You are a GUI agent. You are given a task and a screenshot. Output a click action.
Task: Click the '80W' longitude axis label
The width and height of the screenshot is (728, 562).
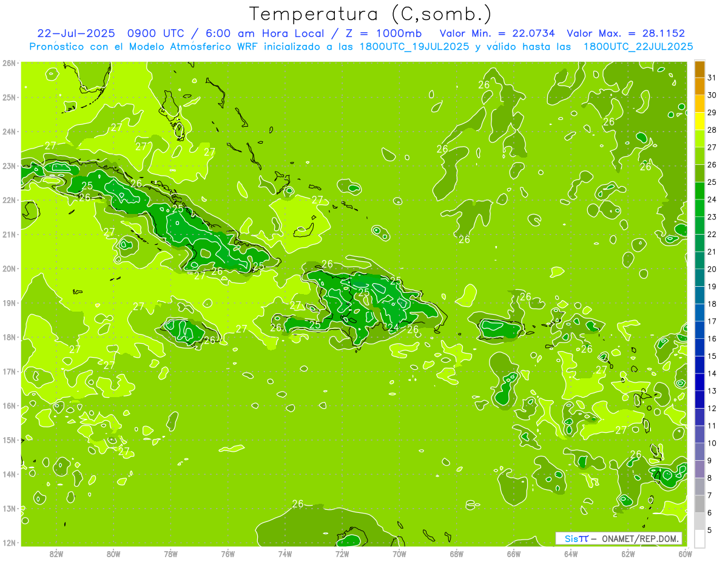tap(113, 554)
